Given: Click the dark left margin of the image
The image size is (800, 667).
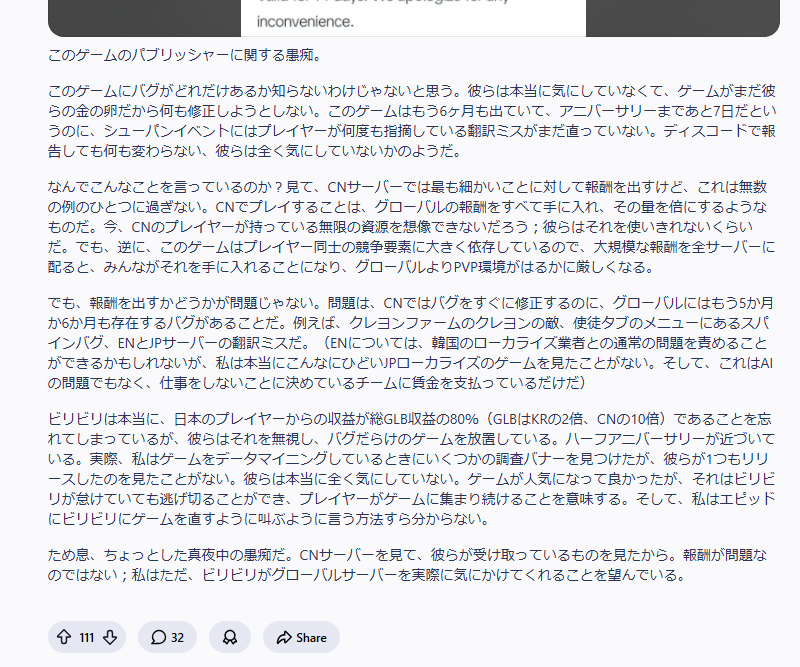Looking at the screenshot, I should click(x=144, y=18).
